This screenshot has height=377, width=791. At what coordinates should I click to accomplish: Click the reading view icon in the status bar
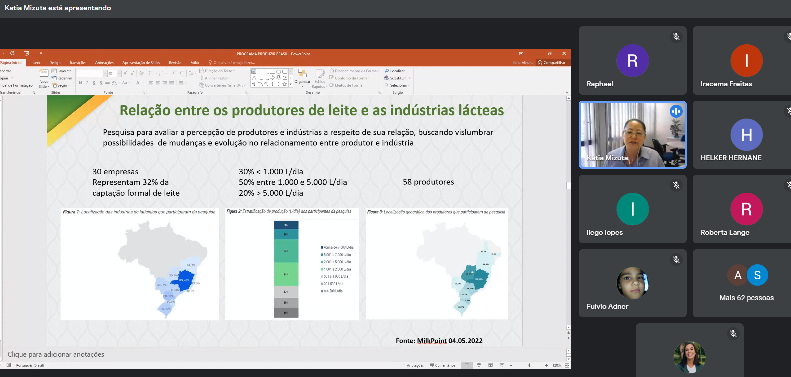[490, 365]
